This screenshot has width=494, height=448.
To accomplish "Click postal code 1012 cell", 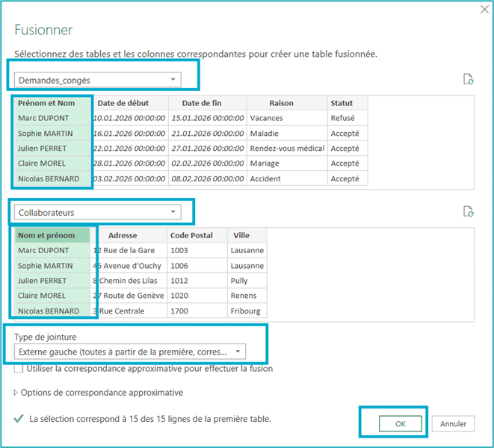I will point(197,281).
